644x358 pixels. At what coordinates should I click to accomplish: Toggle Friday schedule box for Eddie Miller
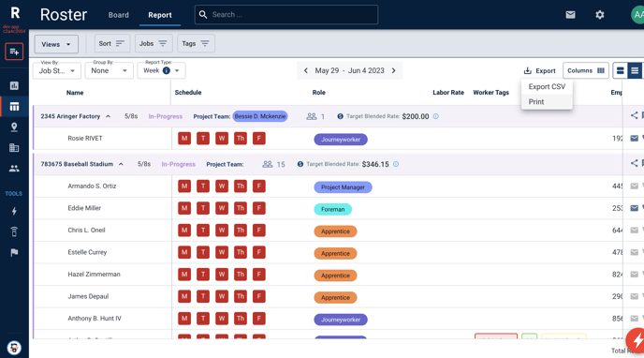258,208
